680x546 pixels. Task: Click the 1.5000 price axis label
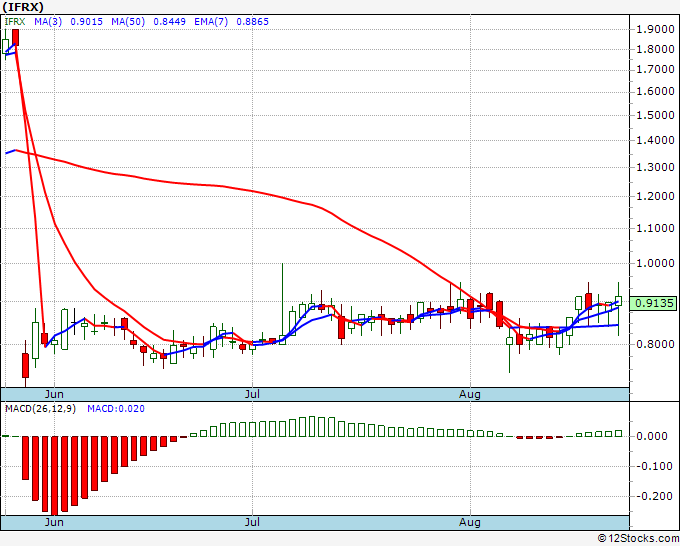(x=655, y=115)
